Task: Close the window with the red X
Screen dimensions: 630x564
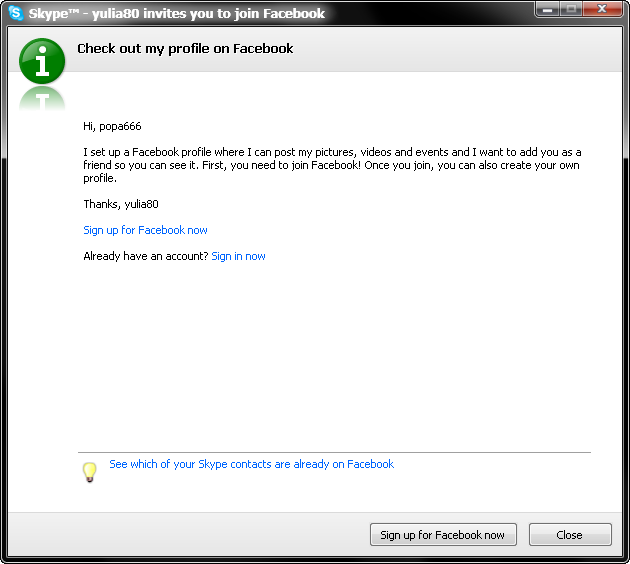Action: (602, 9)
